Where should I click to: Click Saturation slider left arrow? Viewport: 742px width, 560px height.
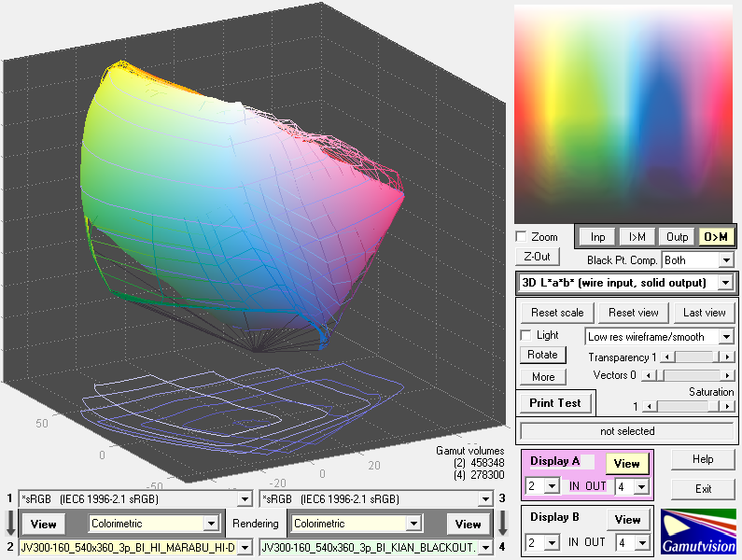(650, 406)
